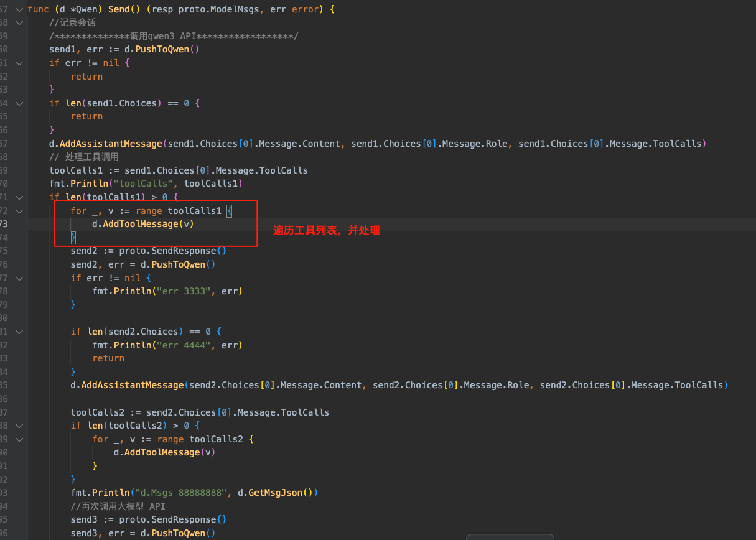The image size is (756, 540).
Task: Fold the 'if len(send2.Choices) == 0' block
Action: (19, 332)
